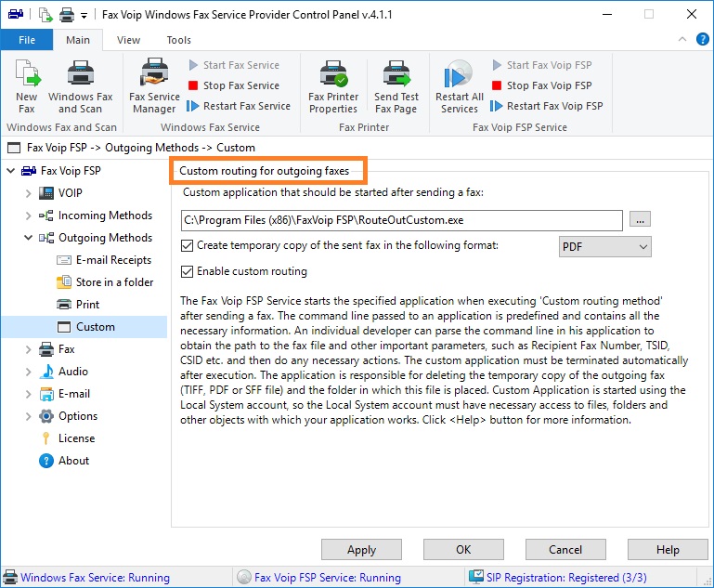Viewport: 714px width, 588px height.
Task: Click Fax Voip FSP Service: Running status
Action: tap(319, 578)
